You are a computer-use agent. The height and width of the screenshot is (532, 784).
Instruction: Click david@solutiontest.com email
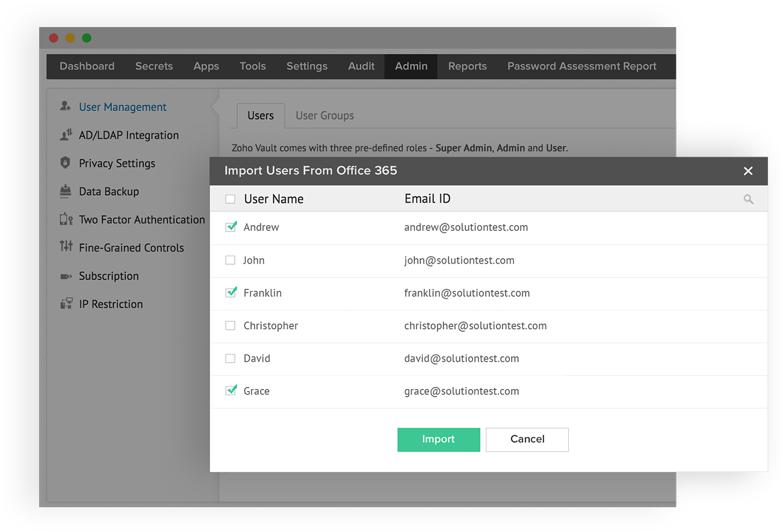pos(461,359)
